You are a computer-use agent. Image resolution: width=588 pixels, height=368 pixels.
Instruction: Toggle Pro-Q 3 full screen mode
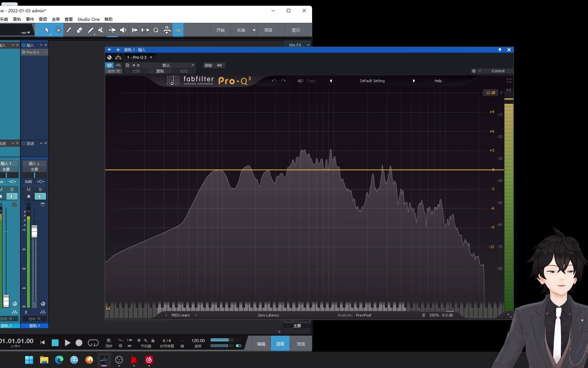pos(509,81)
